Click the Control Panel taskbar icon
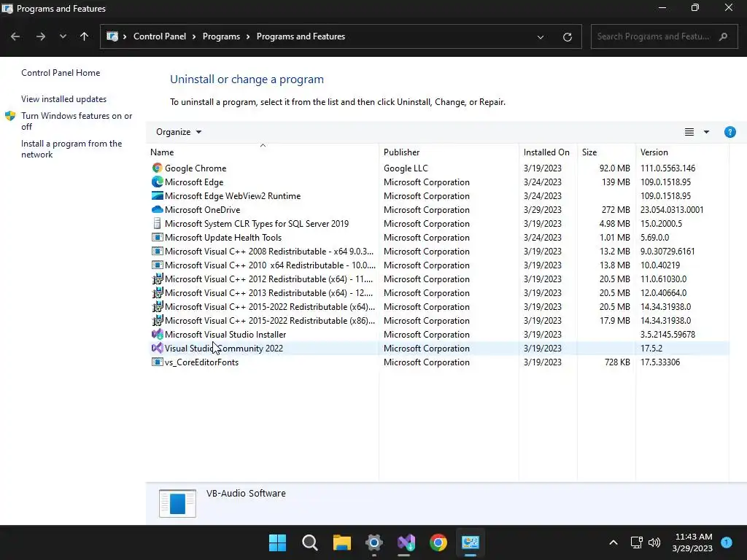Viewport: 747px width, 560px height. click(471, 542)
